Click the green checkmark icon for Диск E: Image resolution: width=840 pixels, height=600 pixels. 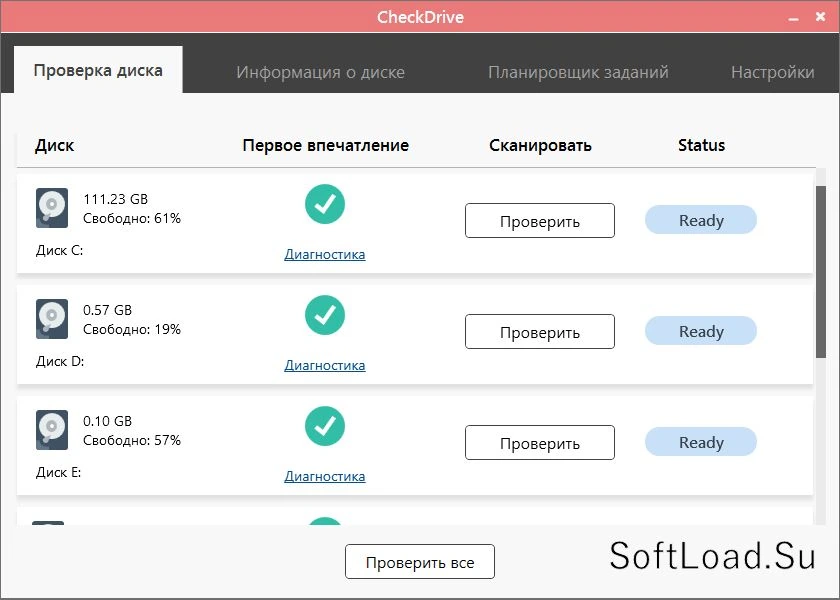coord(325,426)
